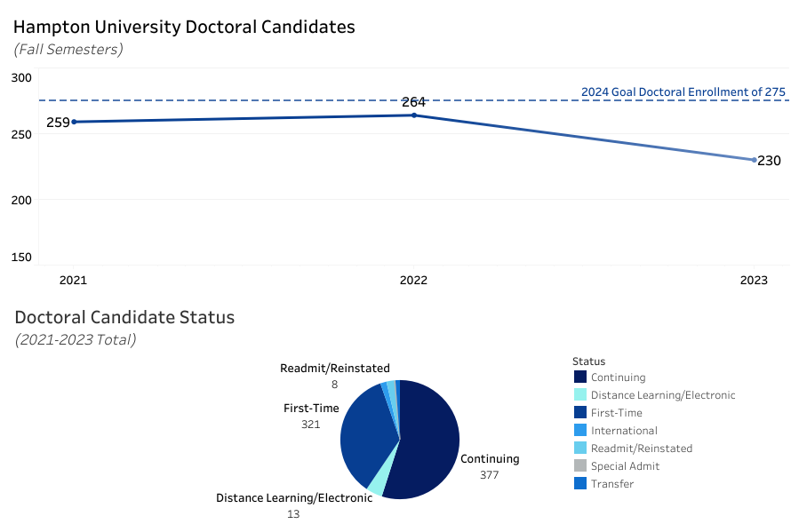Click the 300 label on the y-axis

click(21, 78)
